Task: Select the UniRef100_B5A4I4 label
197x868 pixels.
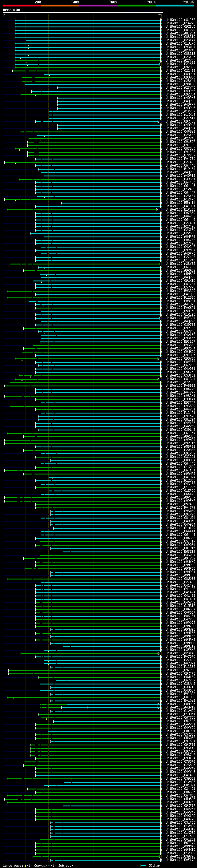Action: [x=180, y=203]
